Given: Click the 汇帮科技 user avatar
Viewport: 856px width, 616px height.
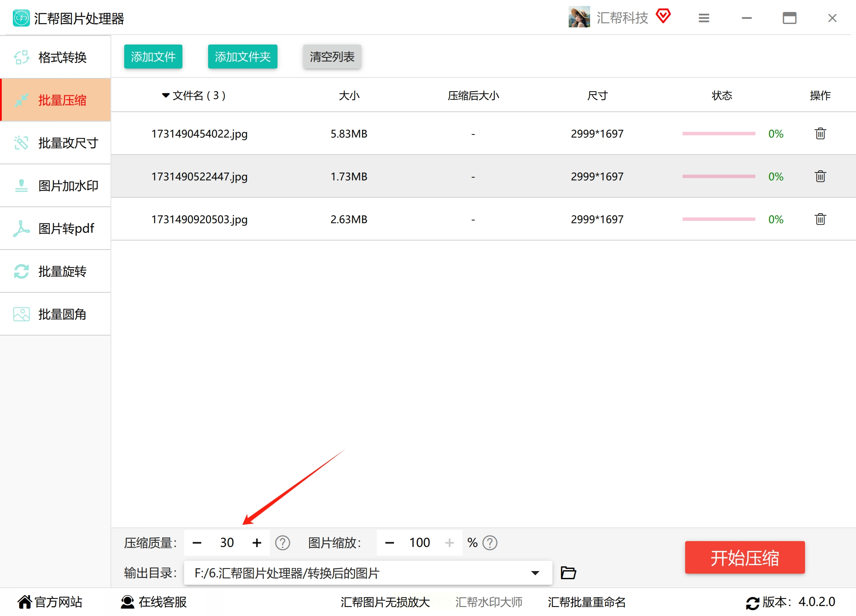Looking at the screenshot, I should click(579, 18).
